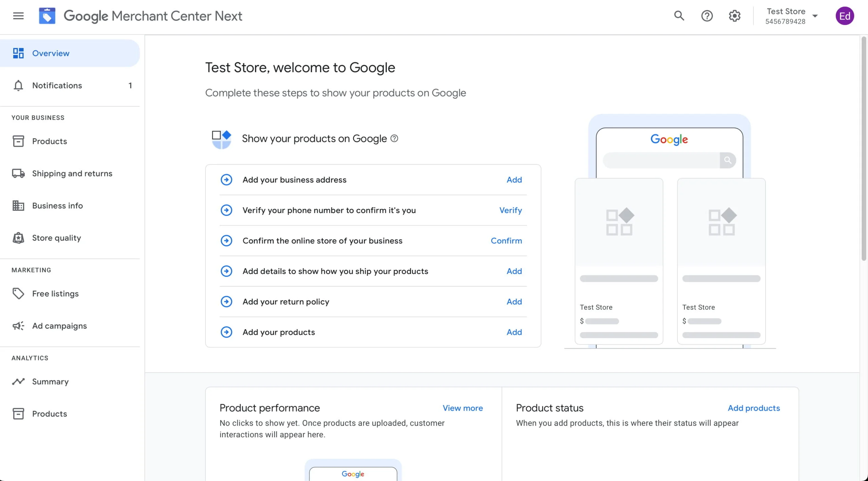Select Overview in the sidebar
This screenshot has width=868, height=481.
coord(70,53)
